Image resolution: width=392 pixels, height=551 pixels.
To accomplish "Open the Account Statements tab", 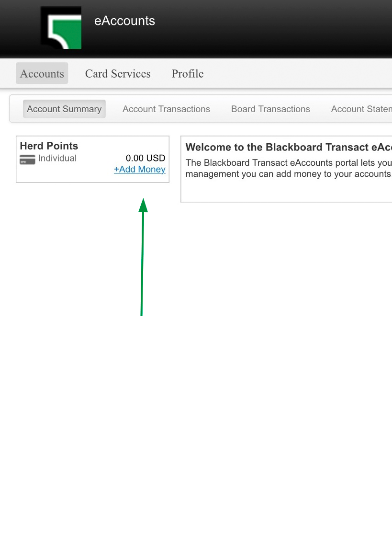I will click(361, 109).
